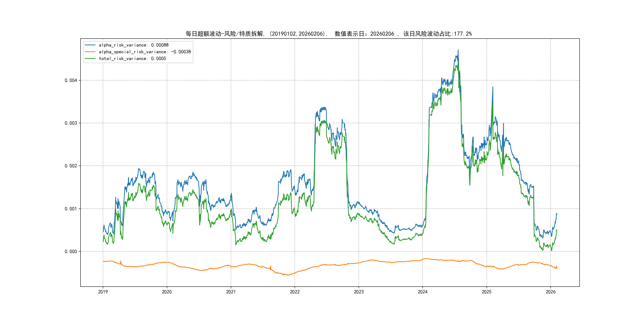Click the orange alpha_special_risk_variance legend swatch
The width and height of the screenshot is (644, 322).
(90, 52)
